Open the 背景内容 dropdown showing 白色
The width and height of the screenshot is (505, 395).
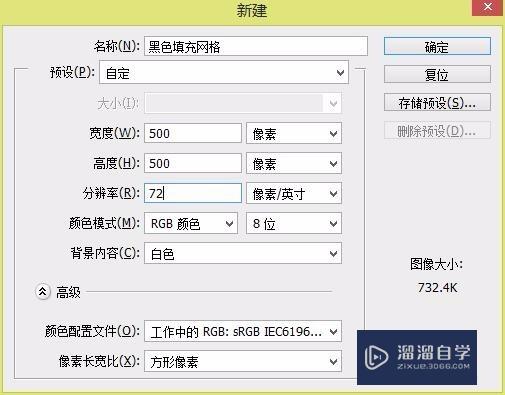point(243,253)
